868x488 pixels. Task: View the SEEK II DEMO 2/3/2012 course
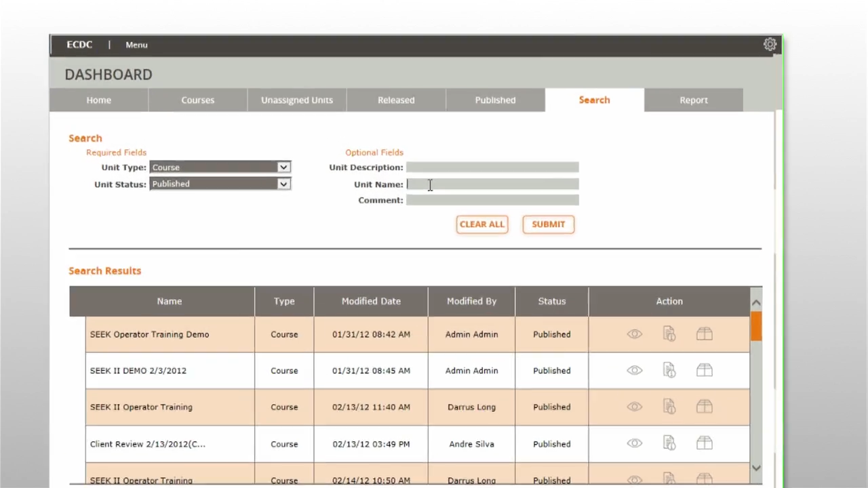[x=634, y=371]
